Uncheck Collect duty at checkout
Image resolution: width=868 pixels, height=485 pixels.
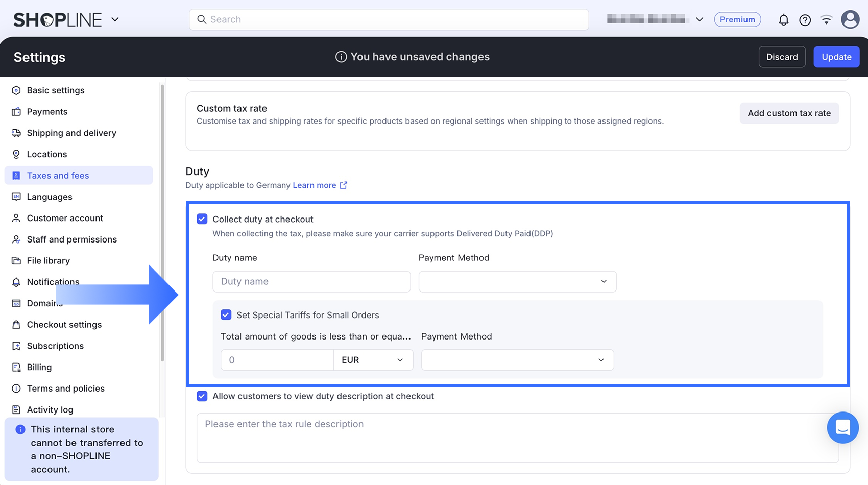(202, 219)
